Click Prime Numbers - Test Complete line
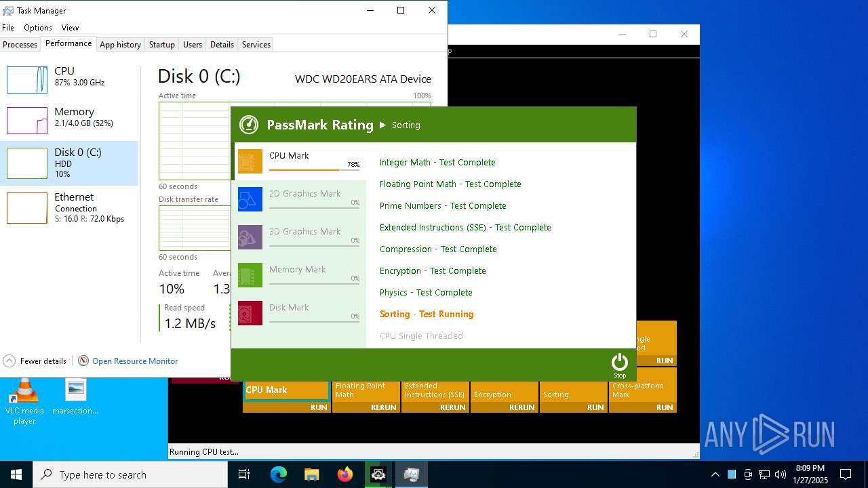The height and width of the screenshot is (488, 868). 443,205
